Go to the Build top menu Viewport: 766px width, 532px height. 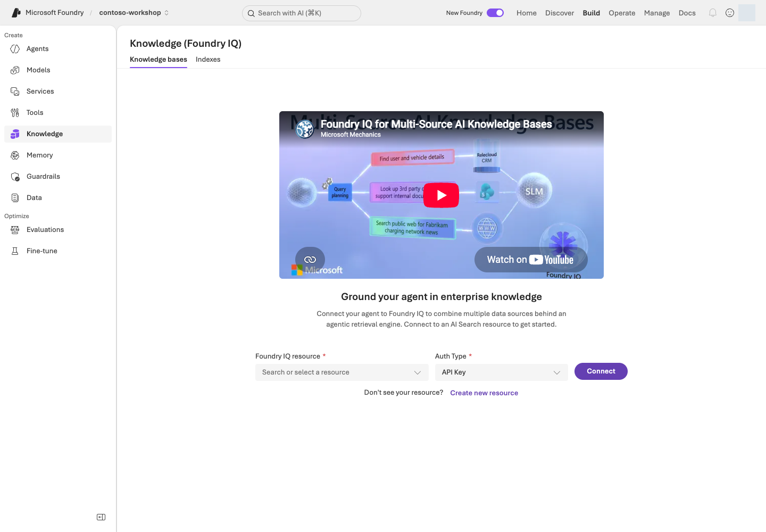(591, 13)
